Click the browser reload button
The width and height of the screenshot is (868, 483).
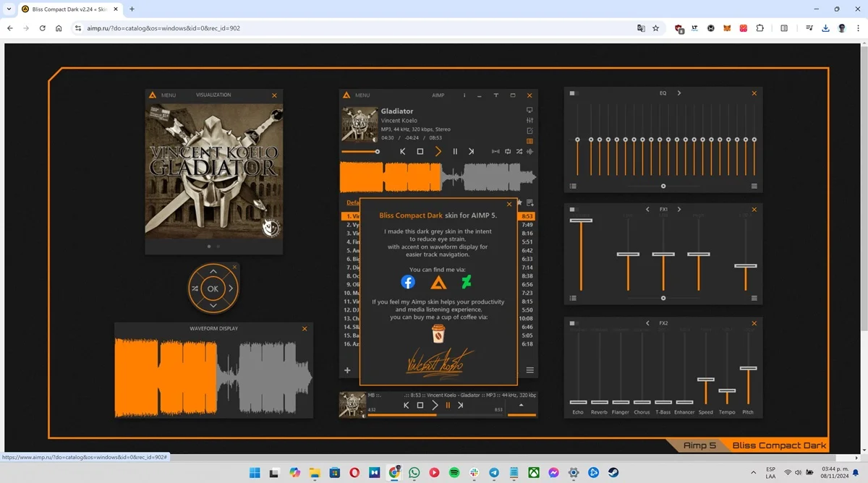(43, 28)
